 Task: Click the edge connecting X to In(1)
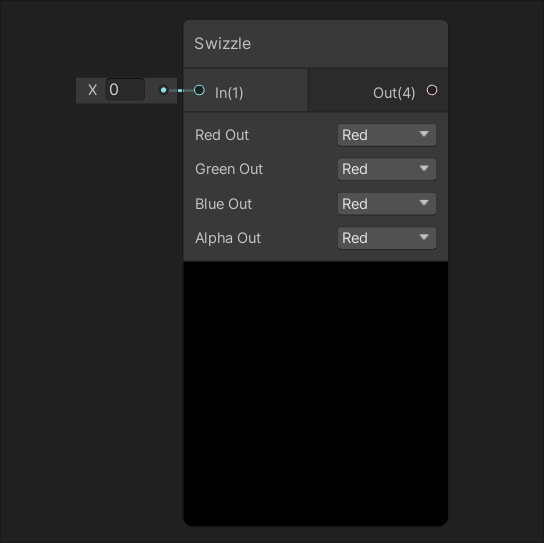(181, 91)
